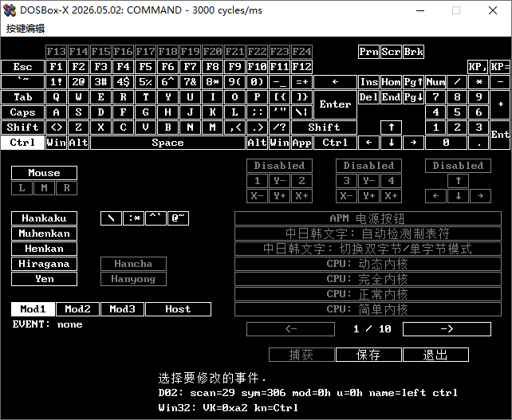Toggle the Mod2 modifier
The height and width of the screenshot is (420, 512).
(x=77, y=309)
